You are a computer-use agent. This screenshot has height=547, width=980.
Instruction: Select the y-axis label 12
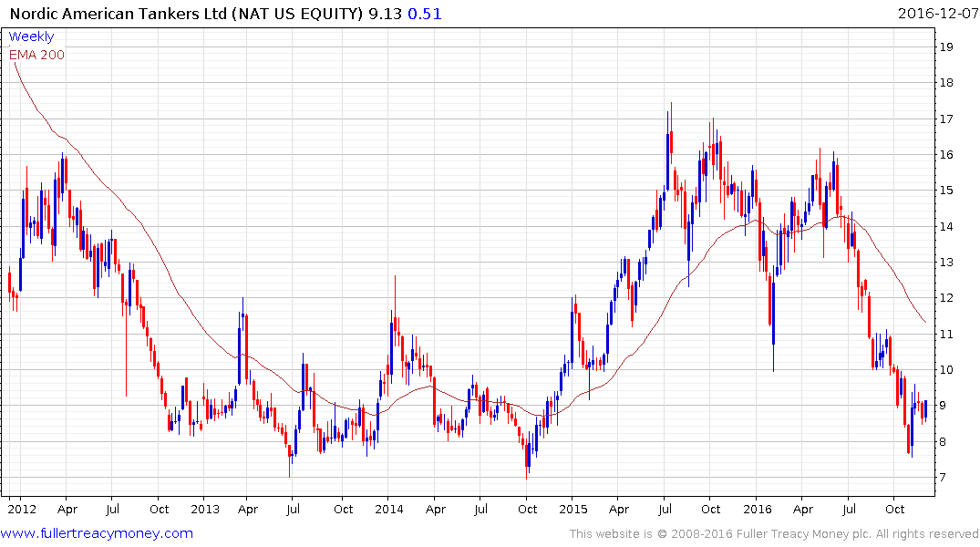945,298
